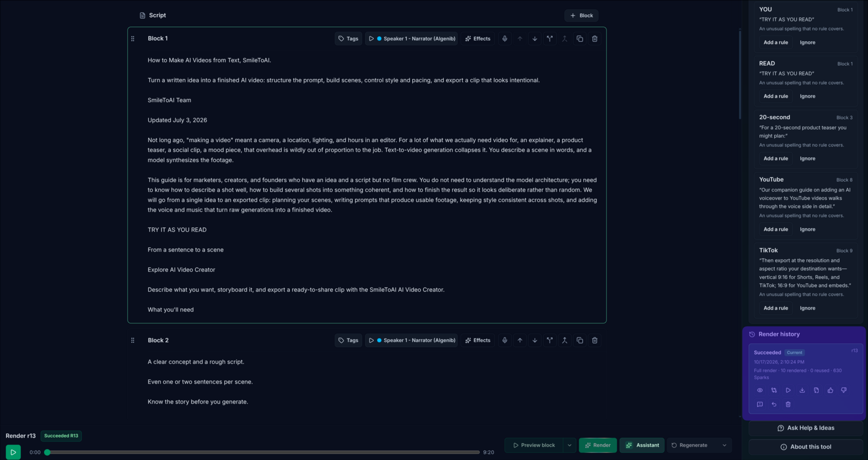Click the copy file icon on render r13
Viewport: 868px width, 460px height.
click(816, 390)
